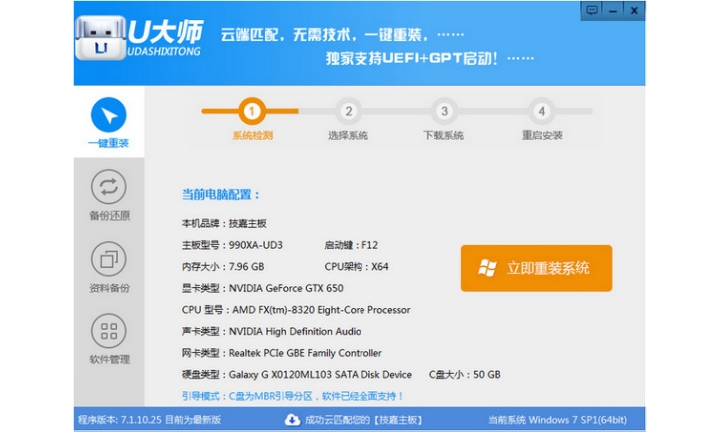Viewport: 720px width, 432px height.
Task: Select step 4 重启安装 circle
Action: coord(542,111)
